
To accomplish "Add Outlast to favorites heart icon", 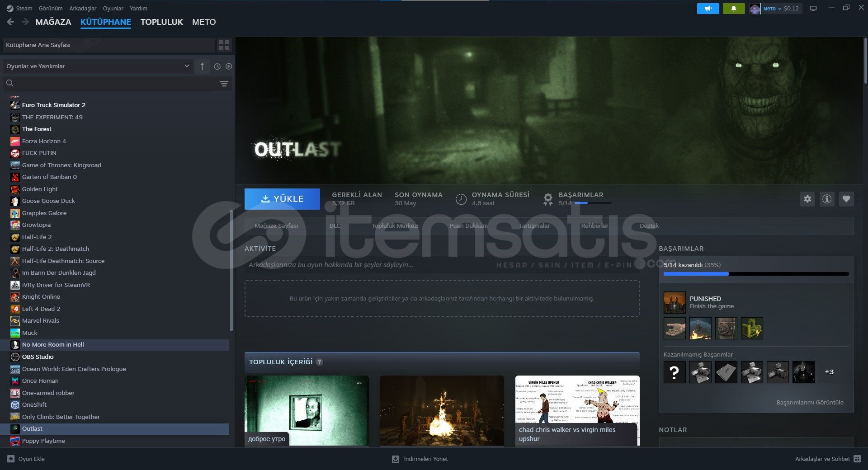I will [846, 199].
